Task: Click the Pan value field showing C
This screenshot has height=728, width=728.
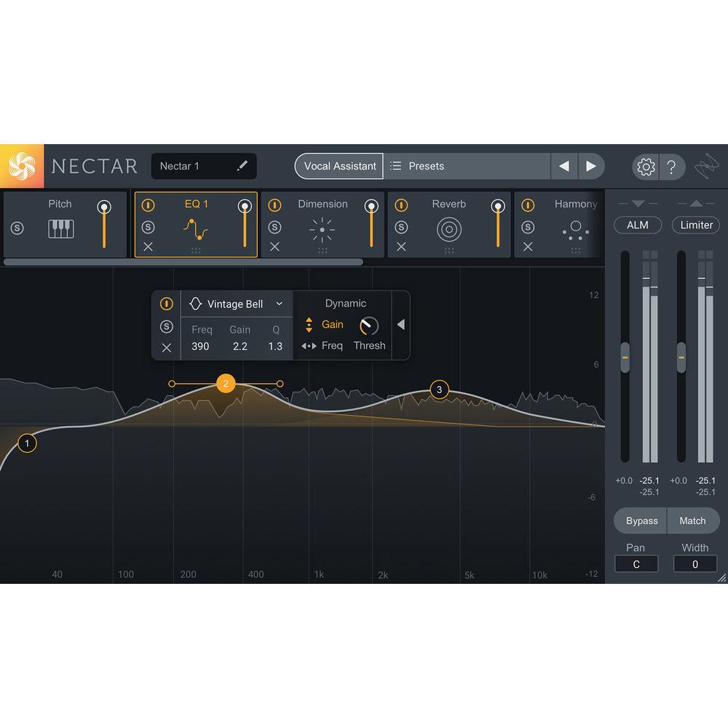Action: tap(636, 563)
